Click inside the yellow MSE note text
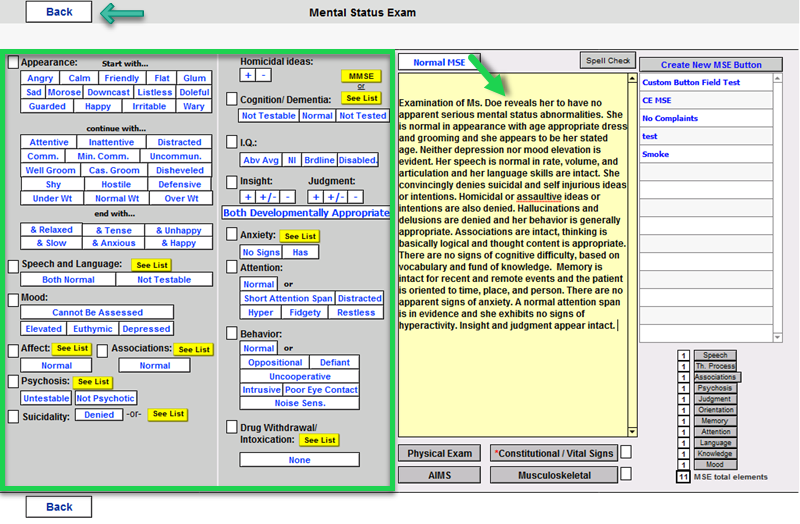This screenshot has width=800, height=524. coord(512,250)
